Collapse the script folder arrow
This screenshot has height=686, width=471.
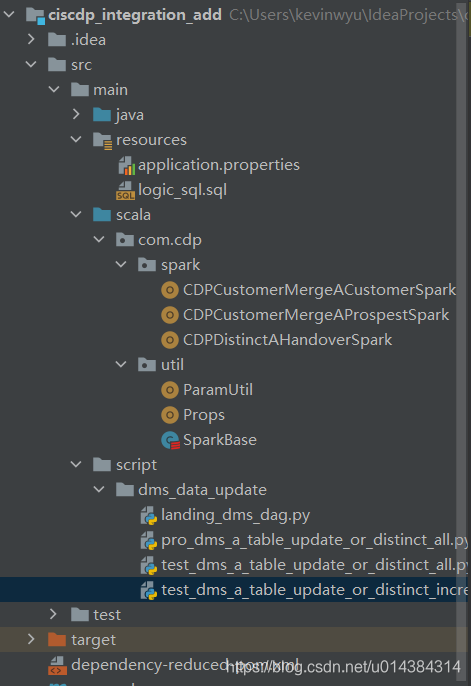click(76, 465)
